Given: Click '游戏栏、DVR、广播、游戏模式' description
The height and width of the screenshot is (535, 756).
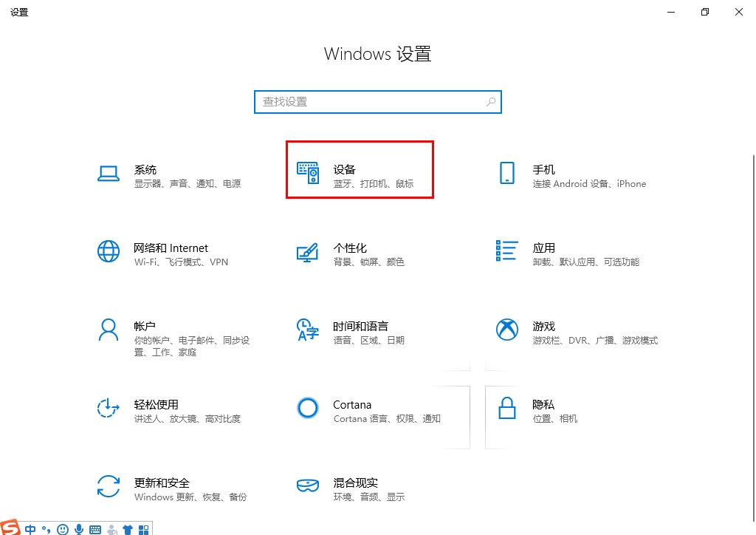Looking at the screenshot, I should pos(595,340).
